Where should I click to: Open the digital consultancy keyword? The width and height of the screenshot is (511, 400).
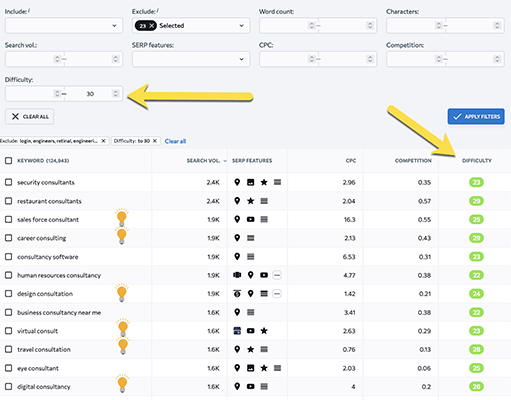pyautogui.click(x=44, y=387)
